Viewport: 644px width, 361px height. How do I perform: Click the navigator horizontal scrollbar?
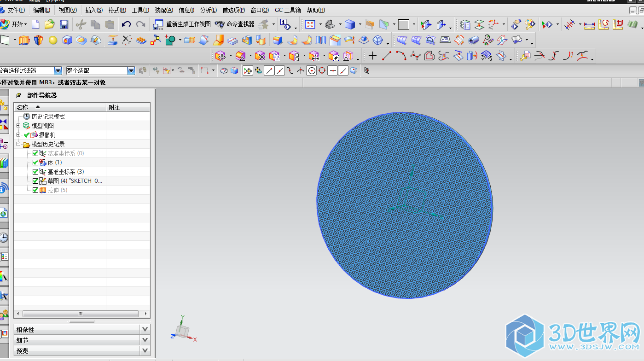pyautogui.click(x=80, y=314)
